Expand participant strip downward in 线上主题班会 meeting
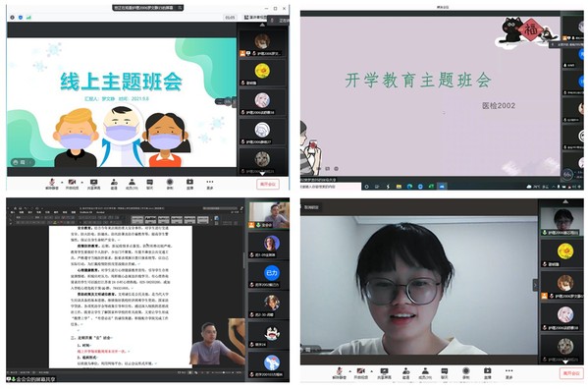The image size is (588, 389). click(x=262, y=174)
